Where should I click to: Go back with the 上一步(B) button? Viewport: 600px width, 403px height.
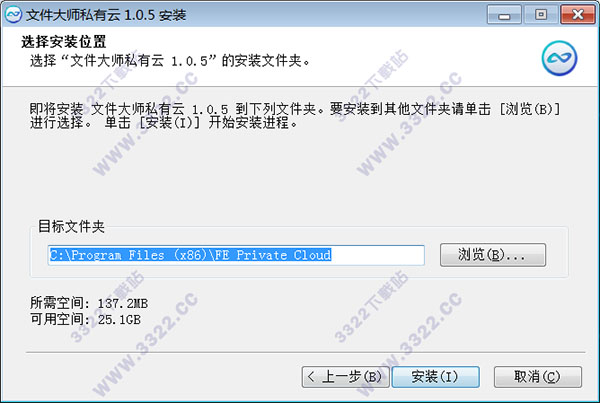345,377
